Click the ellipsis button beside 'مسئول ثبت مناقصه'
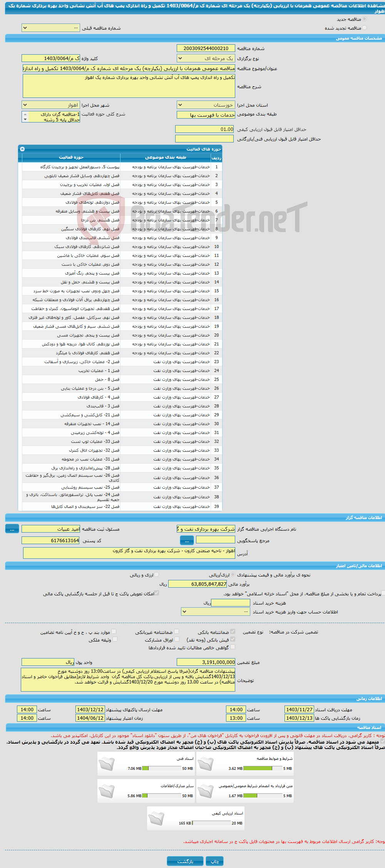 point(12,529)
